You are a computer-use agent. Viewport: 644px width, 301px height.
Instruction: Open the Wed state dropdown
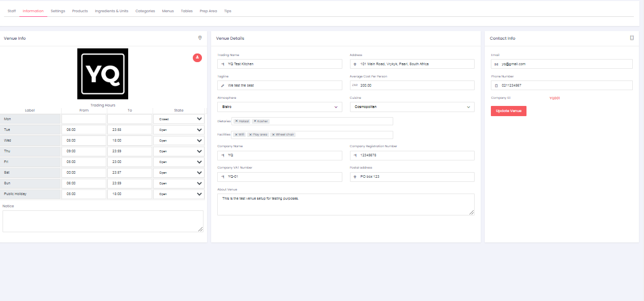pos(180,140)
